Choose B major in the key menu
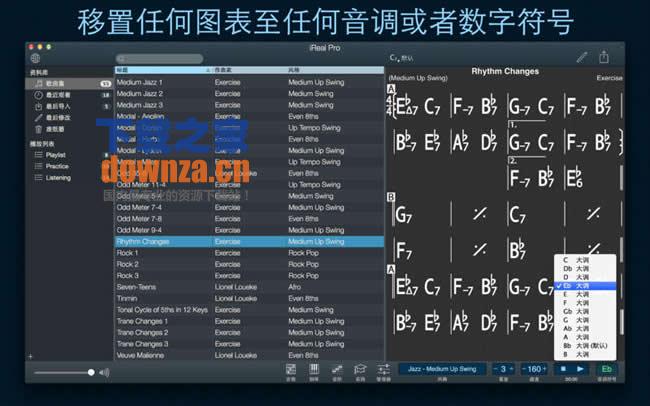The width and height of the screenshot is (650, 406). point(585,354)
